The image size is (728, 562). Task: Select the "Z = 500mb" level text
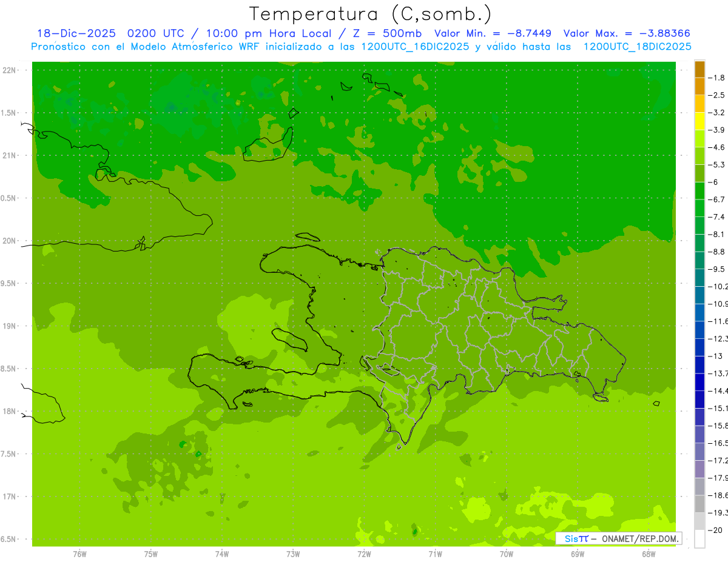point(388,33)
